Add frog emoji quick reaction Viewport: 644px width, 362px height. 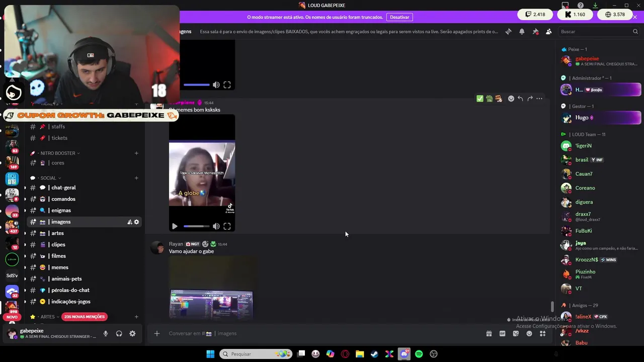(x=489, y=99)
